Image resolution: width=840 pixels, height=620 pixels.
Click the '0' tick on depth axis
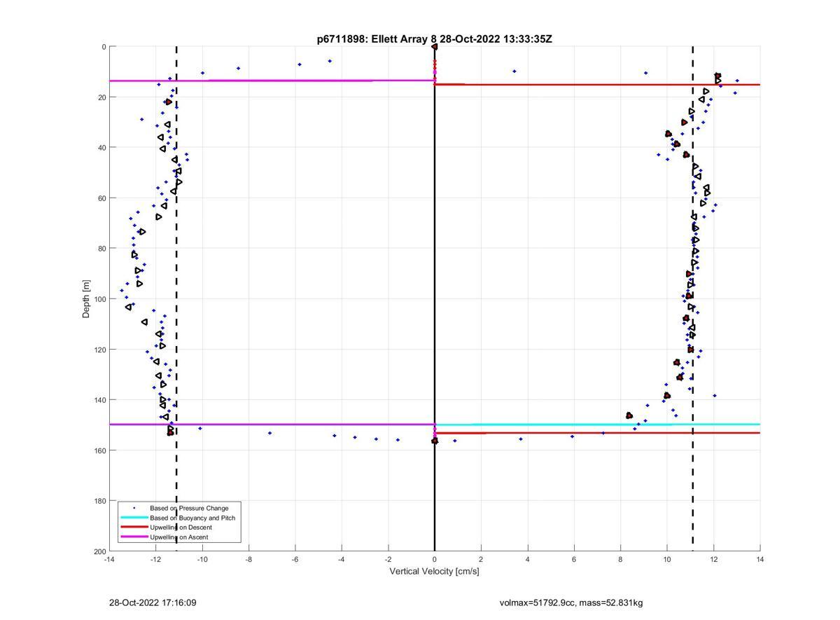click(x=104, y=47)
